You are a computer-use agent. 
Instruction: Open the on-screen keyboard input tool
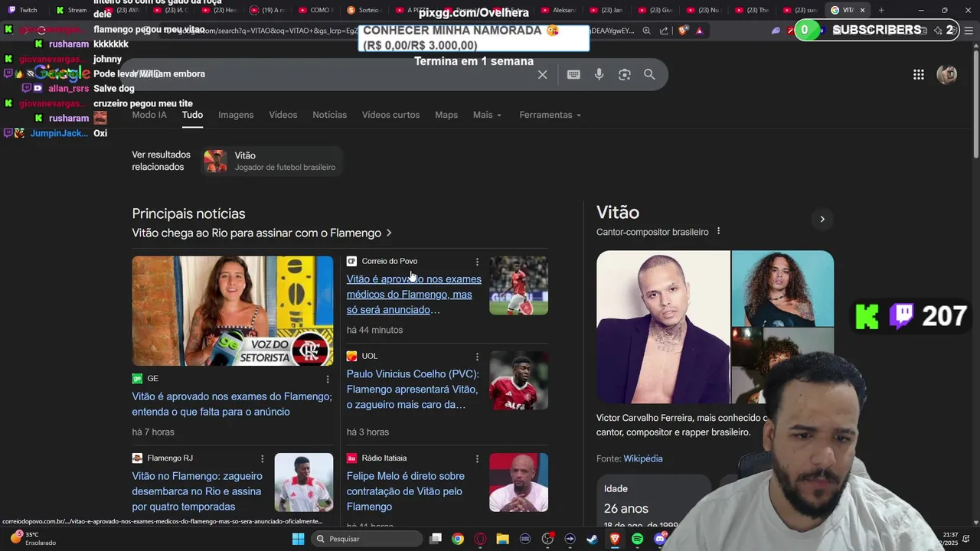(573, 74)
